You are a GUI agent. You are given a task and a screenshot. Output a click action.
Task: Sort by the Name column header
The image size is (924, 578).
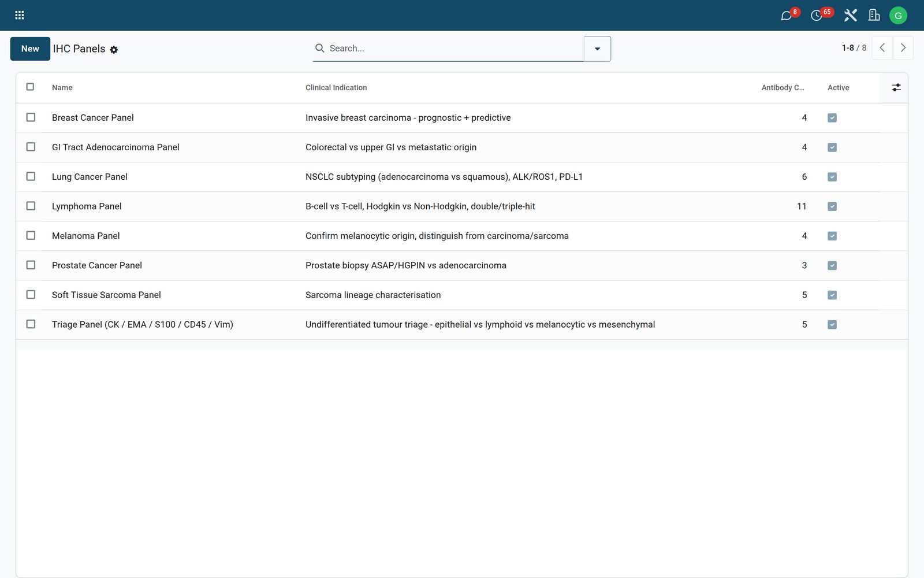62,88
